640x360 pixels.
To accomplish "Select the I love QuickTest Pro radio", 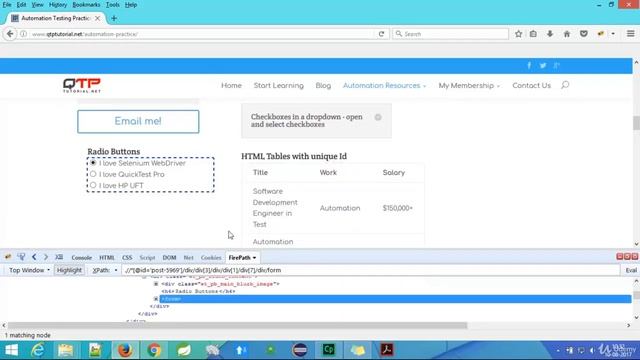I will tap(93, 174).
